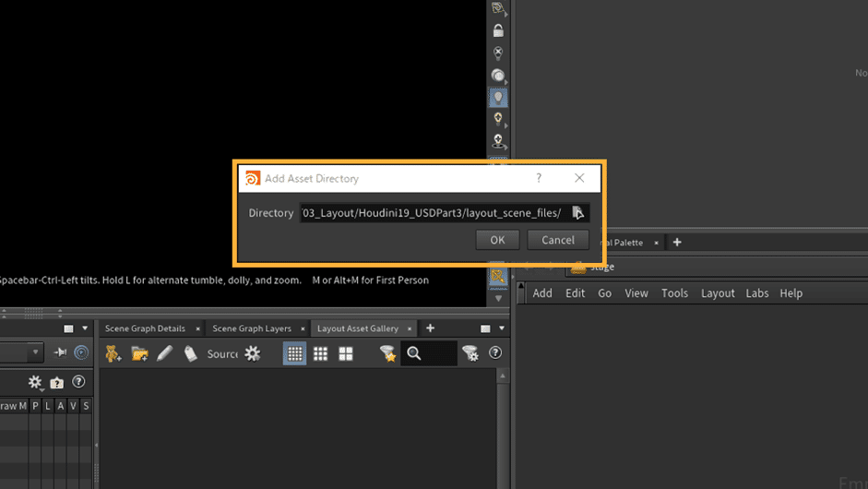
Task: Click the L column header
Action: pyautogui.click(x=48, y=406)
